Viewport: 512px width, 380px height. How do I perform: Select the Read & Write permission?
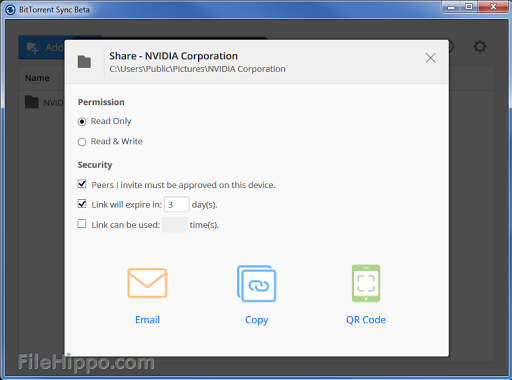click(82, 142)
